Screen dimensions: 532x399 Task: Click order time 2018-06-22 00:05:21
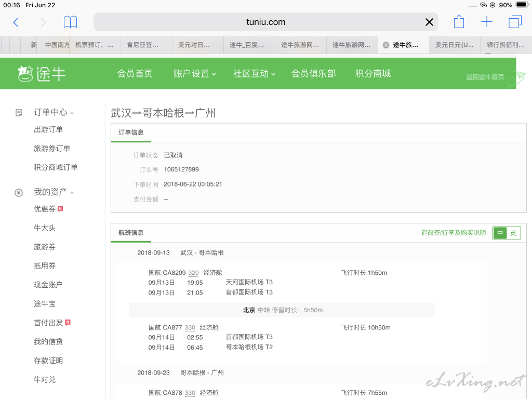193,184
